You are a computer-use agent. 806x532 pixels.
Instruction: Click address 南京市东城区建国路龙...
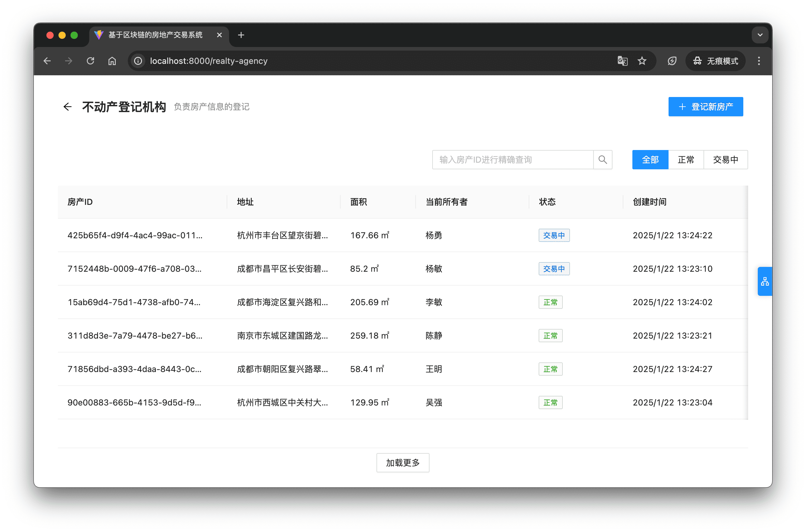(x=282, y=336)
